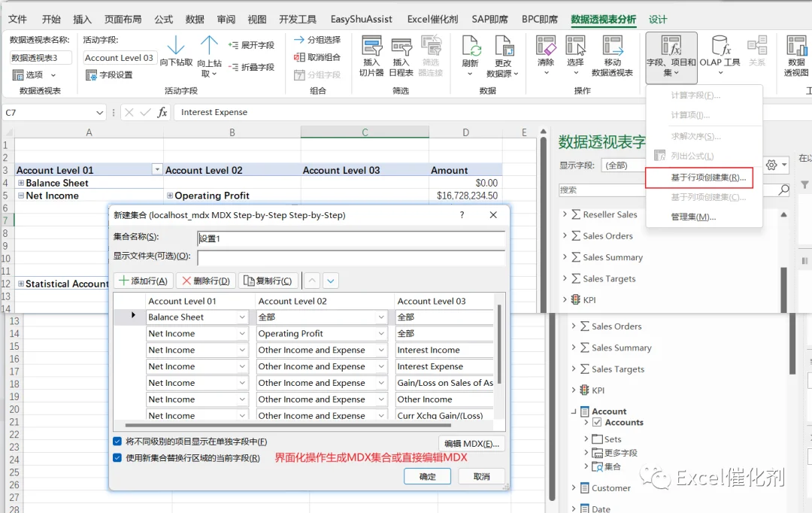Click the move-row-down arrow in set dialog
Image resolution: width=812 pixels, height=513 pixels.
point(330,281)
